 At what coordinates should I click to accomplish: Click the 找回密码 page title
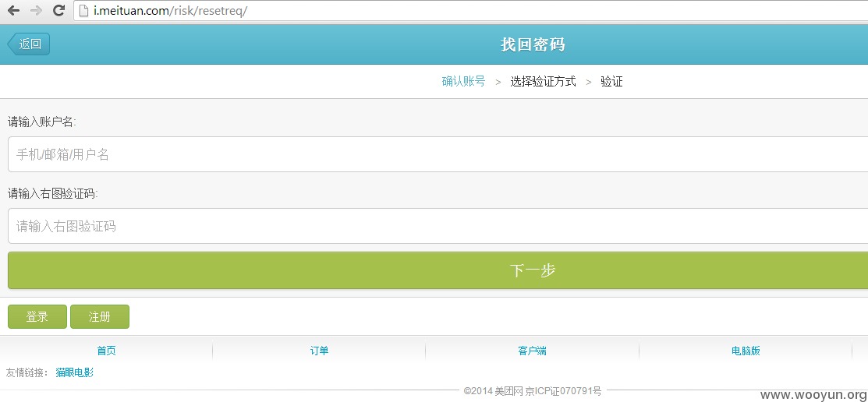533,44
